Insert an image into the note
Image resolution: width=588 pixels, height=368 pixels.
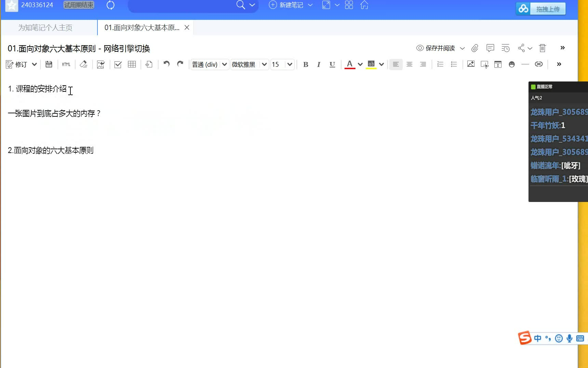(x=471, y=64)
